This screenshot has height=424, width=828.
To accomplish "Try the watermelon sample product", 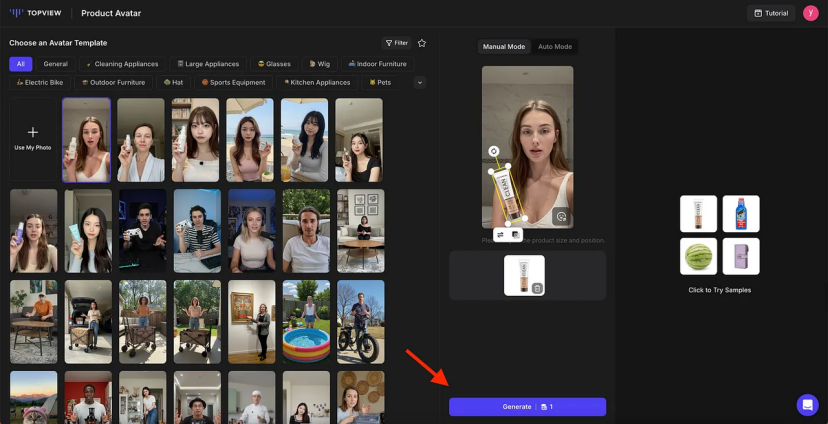I will 698,256.
